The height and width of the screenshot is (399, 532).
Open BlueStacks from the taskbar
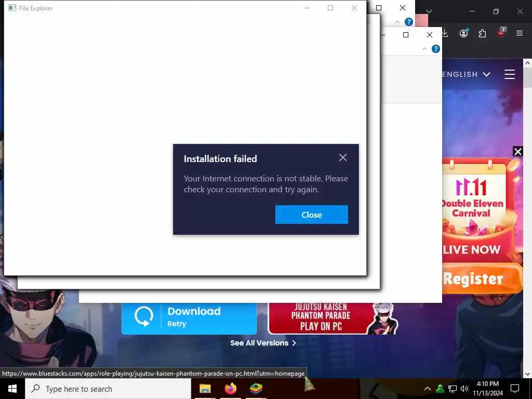256,389
